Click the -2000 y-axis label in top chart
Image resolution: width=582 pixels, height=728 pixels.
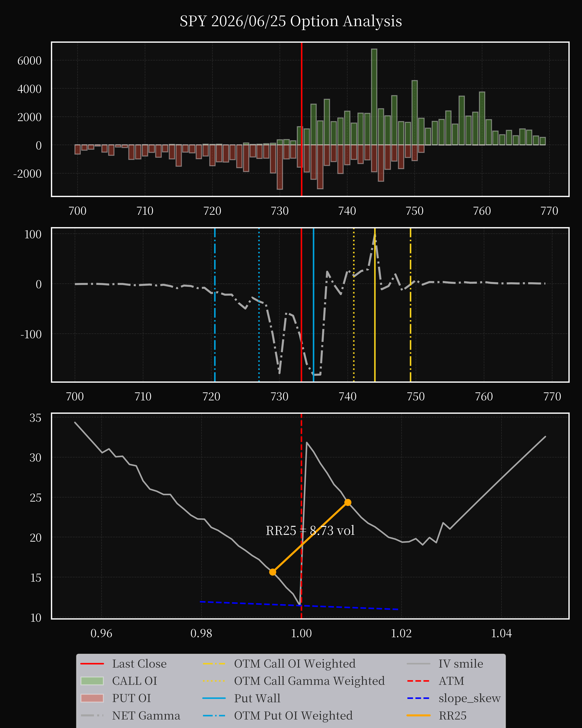coord(27,174)
